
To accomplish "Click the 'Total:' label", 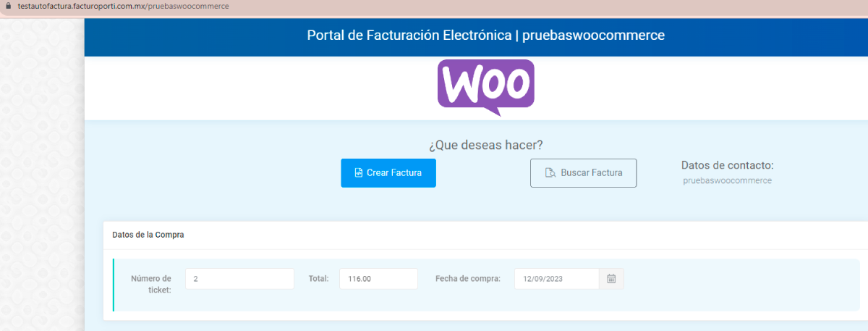I will [318, 279].
